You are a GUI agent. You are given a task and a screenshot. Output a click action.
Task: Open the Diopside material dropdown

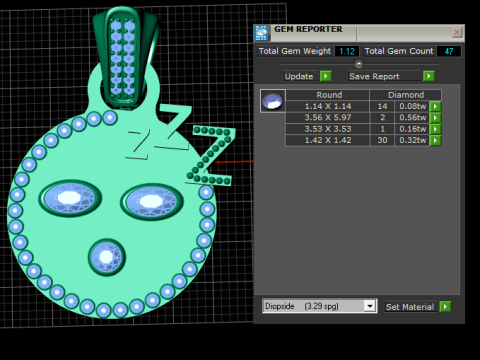370,306
